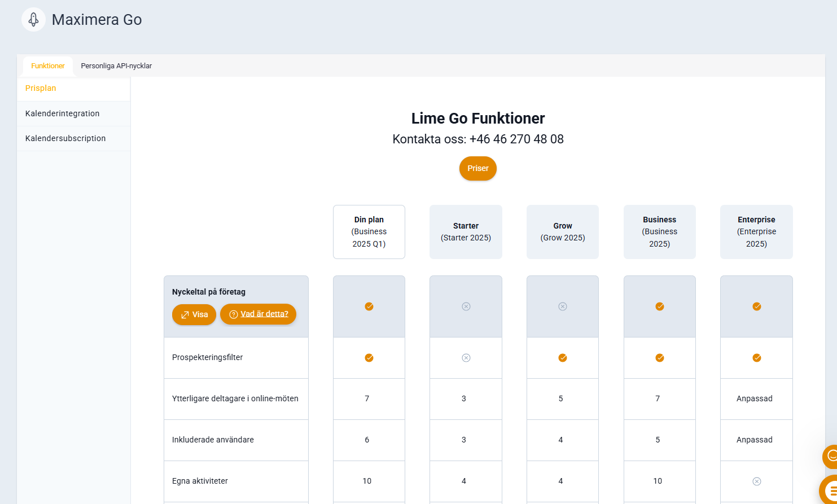Viewport: 837px width, 504px height.
Task: Select the Enterprise plan header card
Action: [x=756, y=232]
